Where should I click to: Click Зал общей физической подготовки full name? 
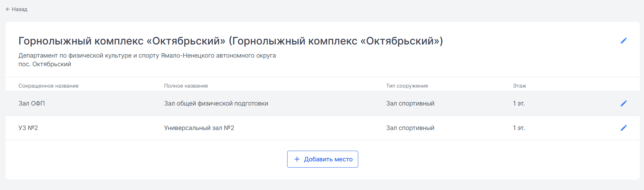point(216,103)
